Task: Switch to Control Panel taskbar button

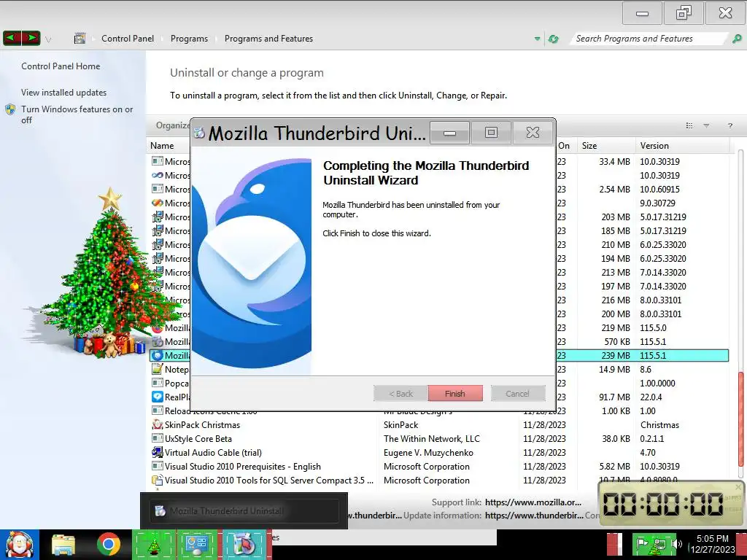Action: (x=197, y=544)
